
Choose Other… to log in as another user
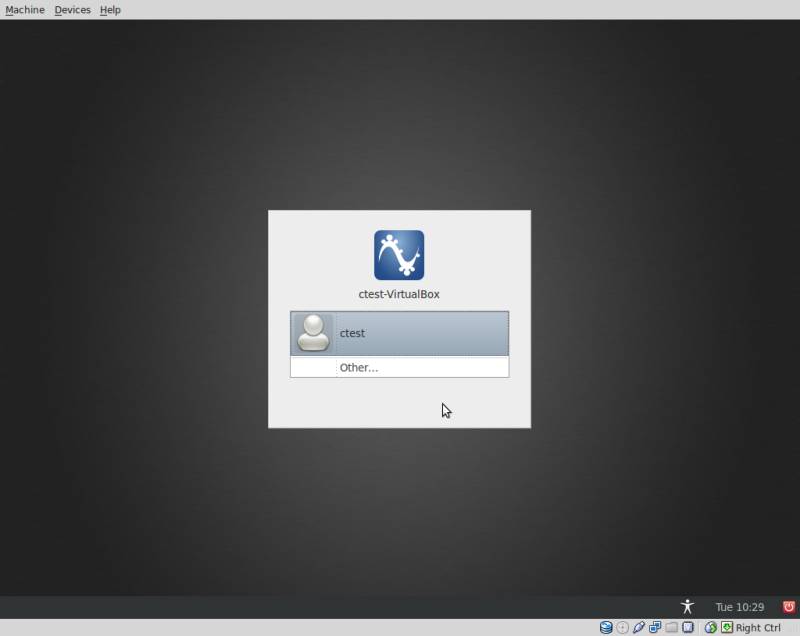click(x=399, y=367)
